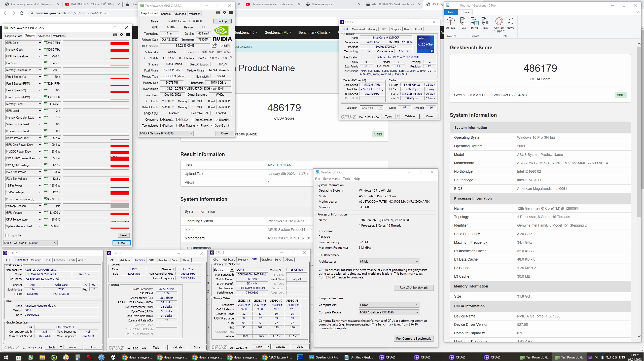644x361 pixels.
Task: Open GPU selector dropdown in GPU-Z Graphics Card window
Action: (166, 133)
